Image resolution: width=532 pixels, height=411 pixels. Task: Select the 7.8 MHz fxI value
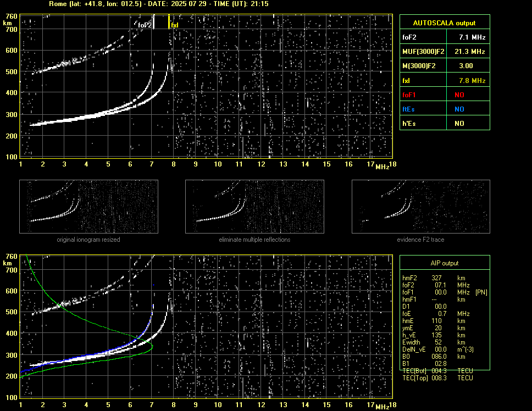[472, 81]
